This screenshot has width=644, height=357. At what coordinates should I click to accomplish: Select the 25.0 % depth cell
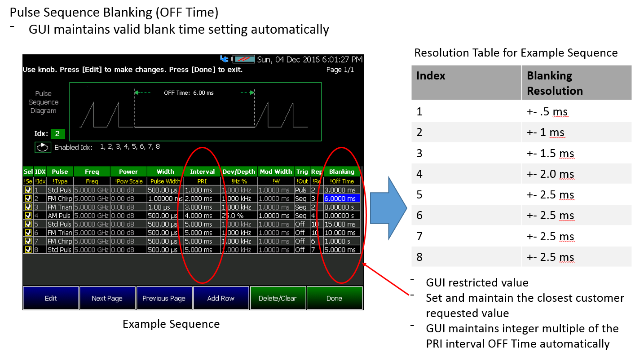pyautogui.click(x=239, y=216)
